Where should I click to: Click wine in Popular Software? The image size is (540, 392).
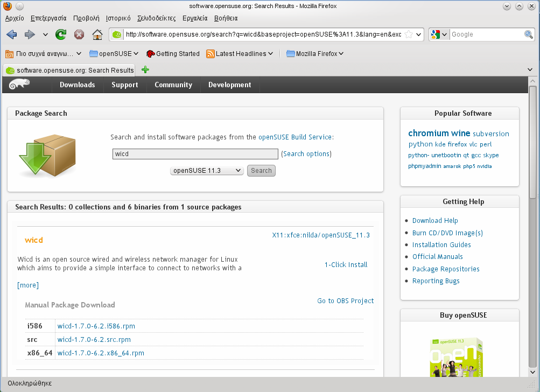pyautogui.click(x=460, y=134)
